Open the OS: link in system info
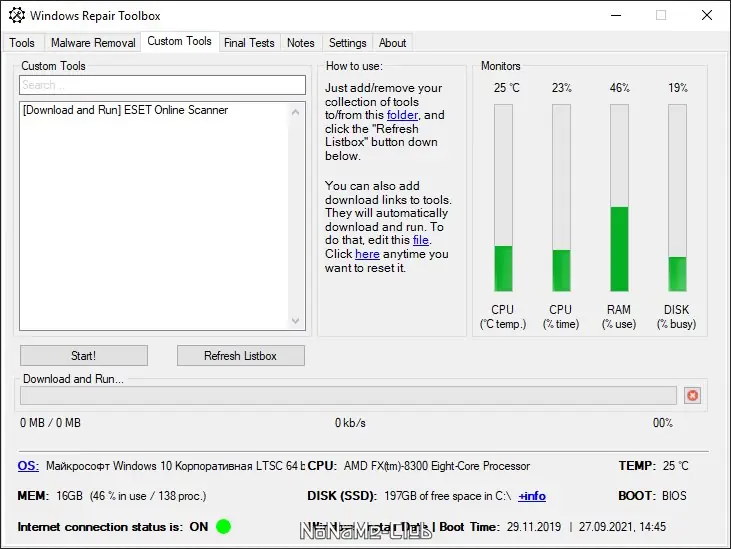 (x=28, y=466)
